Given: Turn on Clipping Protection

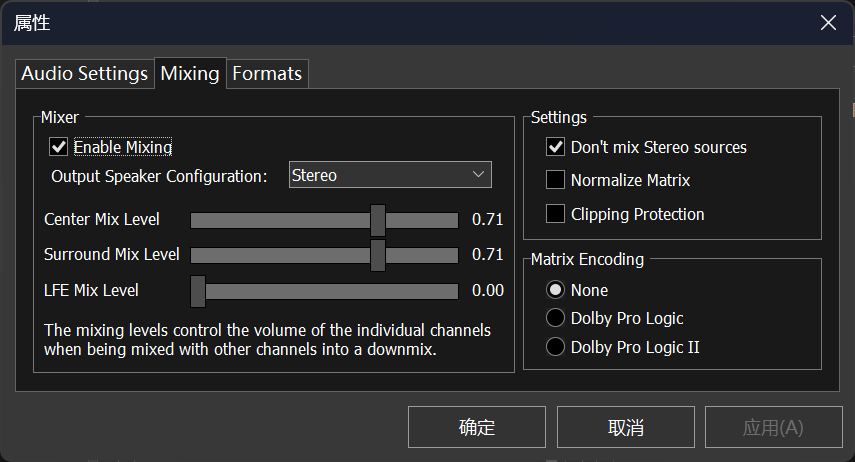Looking at the screenshot, I should pos(556,214).
